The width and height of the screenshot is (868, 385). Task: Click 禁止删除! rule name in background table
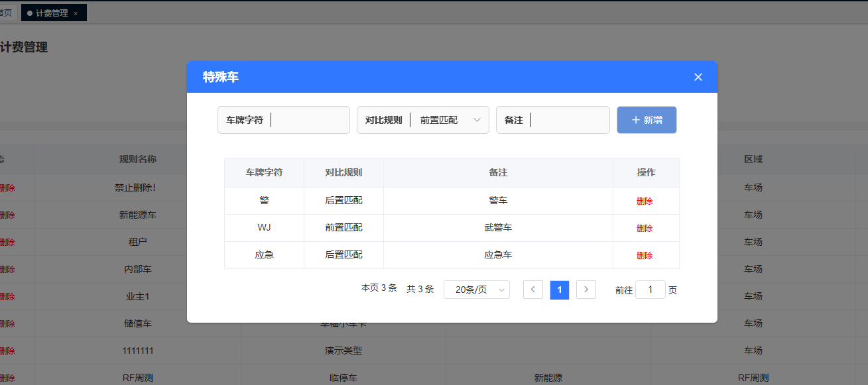click(135, 188)
